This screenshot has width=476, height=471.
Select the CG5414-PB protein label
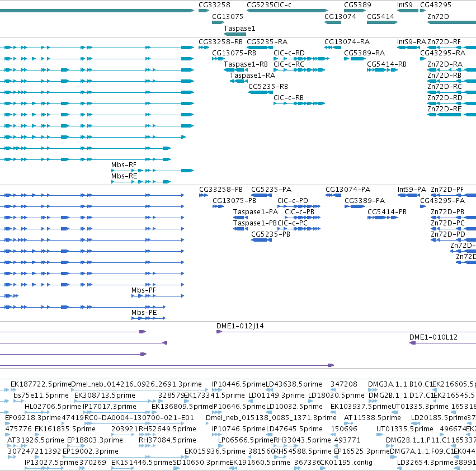tap(387, 212)
